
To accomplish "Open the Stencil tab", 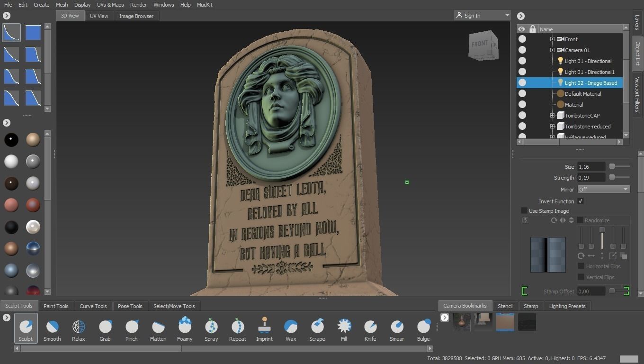I will point(505,306).
